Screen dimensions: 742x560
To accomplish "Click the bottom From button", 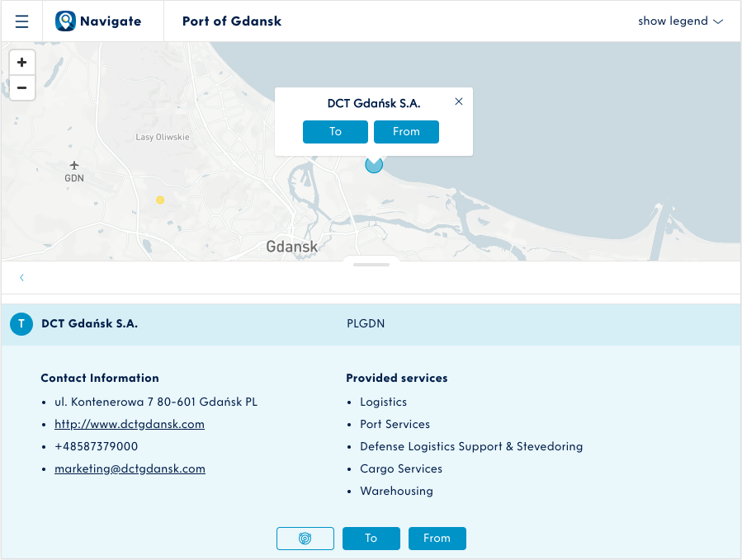I will coord(437,539).
